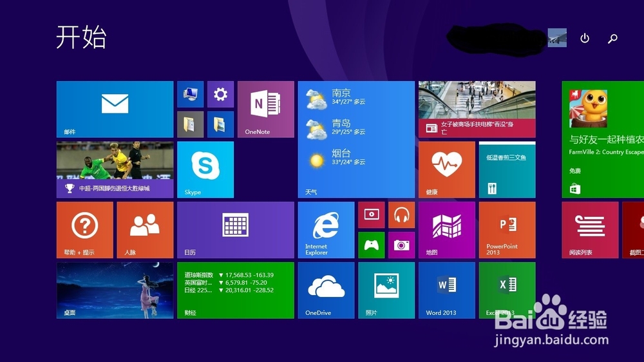The height and width of the screenshot is (362, 644).
Task: Open the News tile about 女子被商场手扶电梯
Action: (x=477, y=110)
